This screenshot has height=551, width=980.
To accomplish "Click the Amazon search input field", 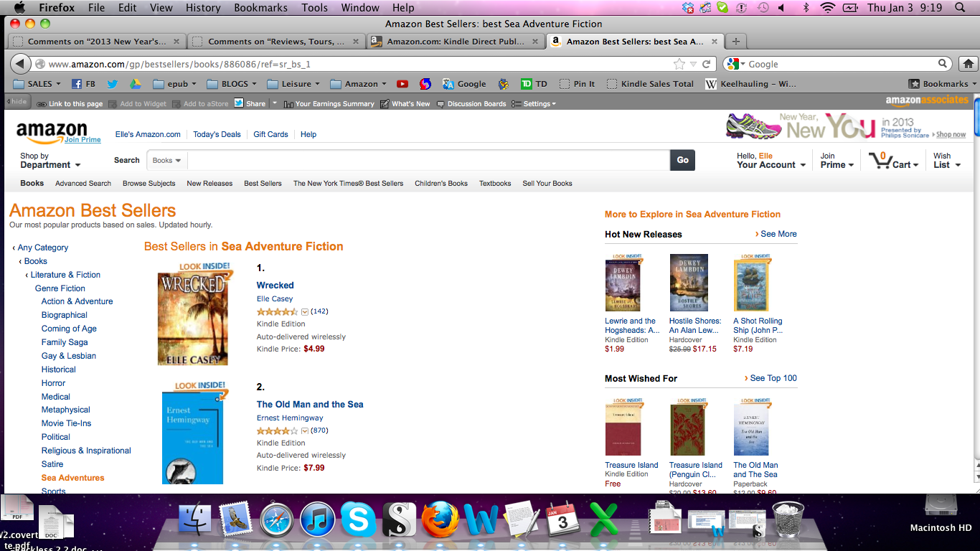I will pos(428,160).
